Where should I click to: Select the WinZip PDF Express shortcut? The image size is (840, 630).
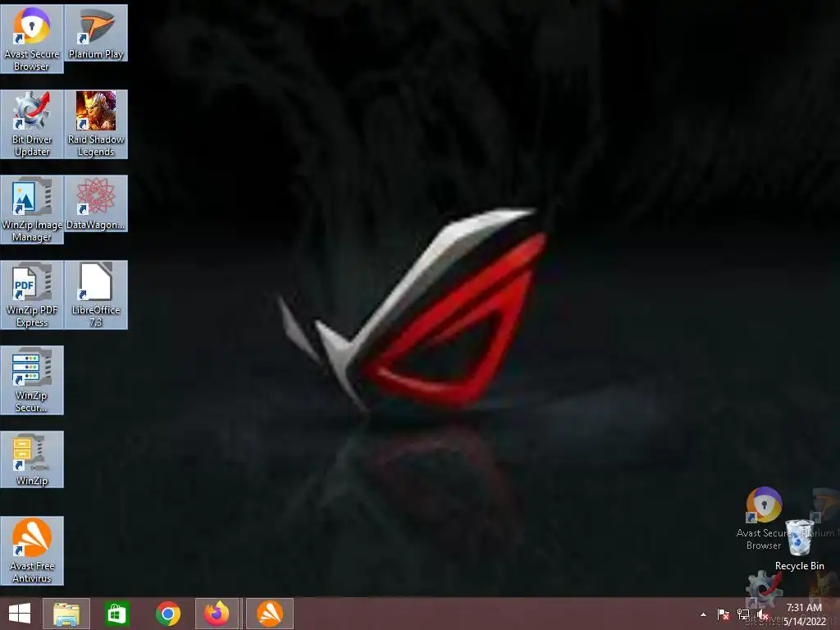[32, 294]
